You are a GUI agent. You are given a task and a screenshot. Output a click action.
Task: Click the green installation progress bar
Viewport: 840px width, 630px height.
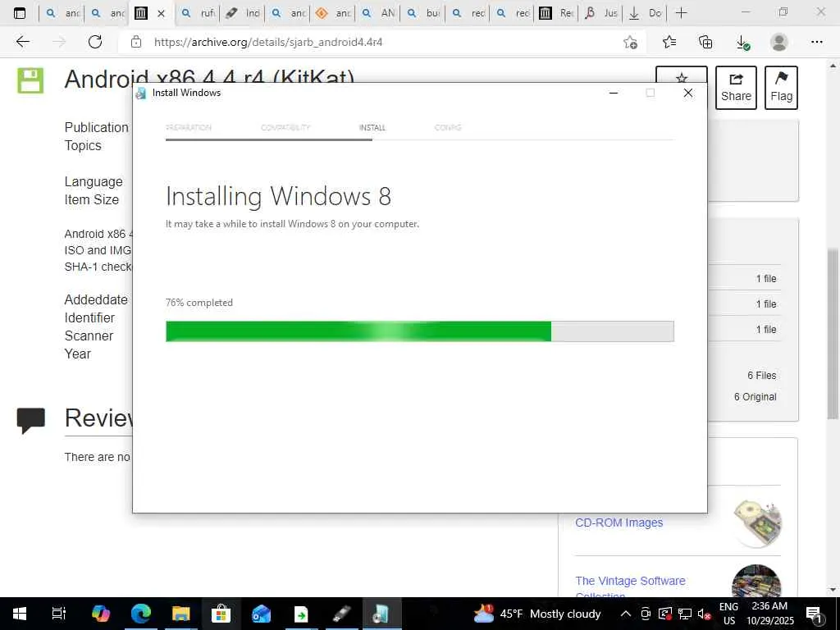(x=420, y=331)
